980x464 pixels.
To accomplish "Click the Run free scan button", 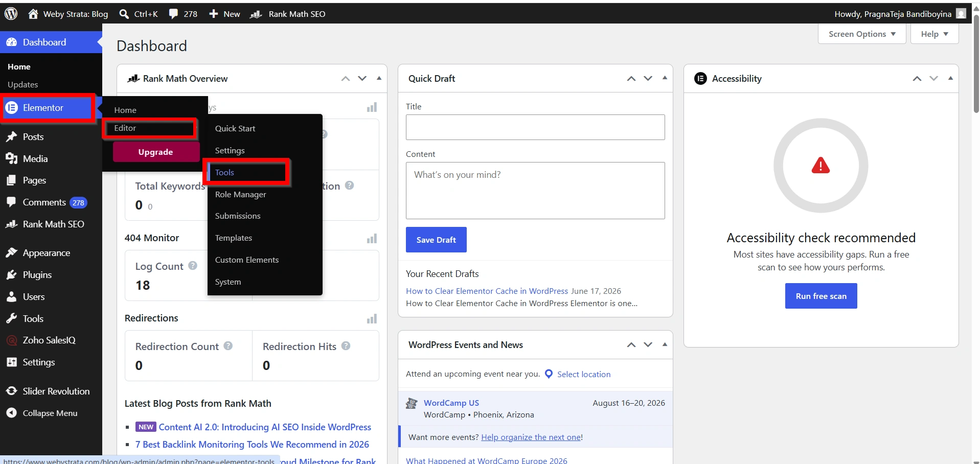I will [x=821, y=296].
